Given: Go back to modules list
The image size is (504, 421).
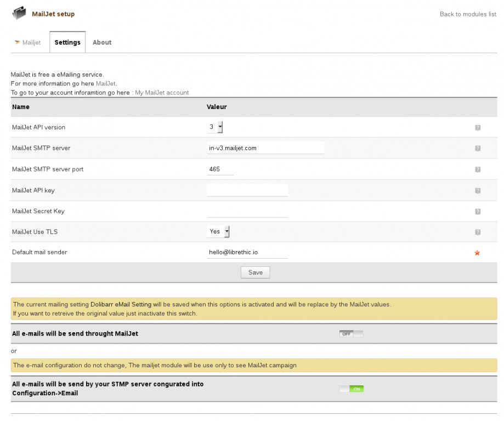Looking at the screenshot, I should [468, 14].
